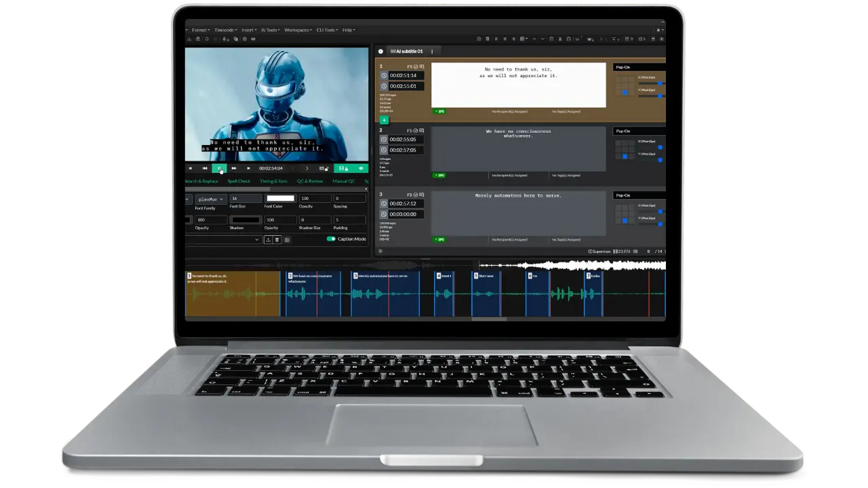Open the kebab menu beside the AI subtitle 01 tab

432,52
